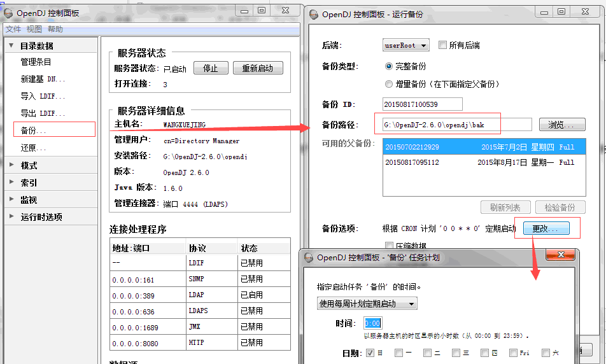
Task: Click the 0.0.0.0:1689 JMX row
Action: (x=200, y=327)
